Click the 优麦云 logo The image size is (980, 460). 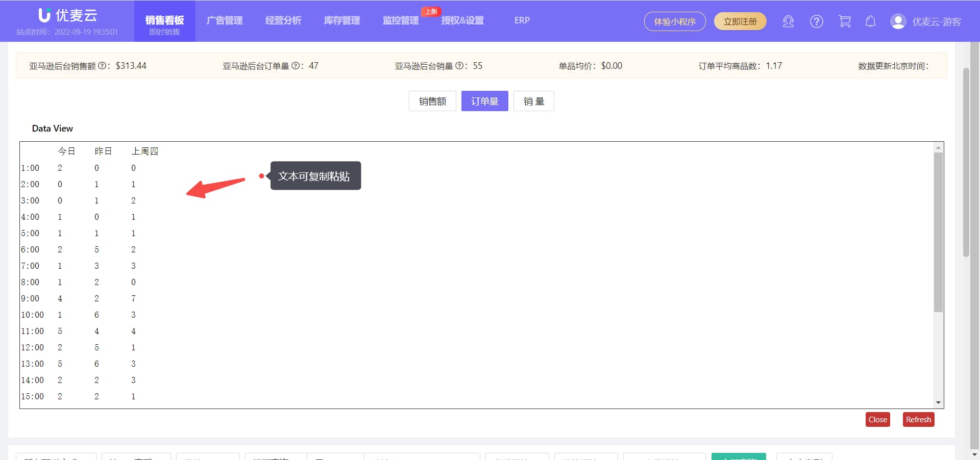[67, 15]
